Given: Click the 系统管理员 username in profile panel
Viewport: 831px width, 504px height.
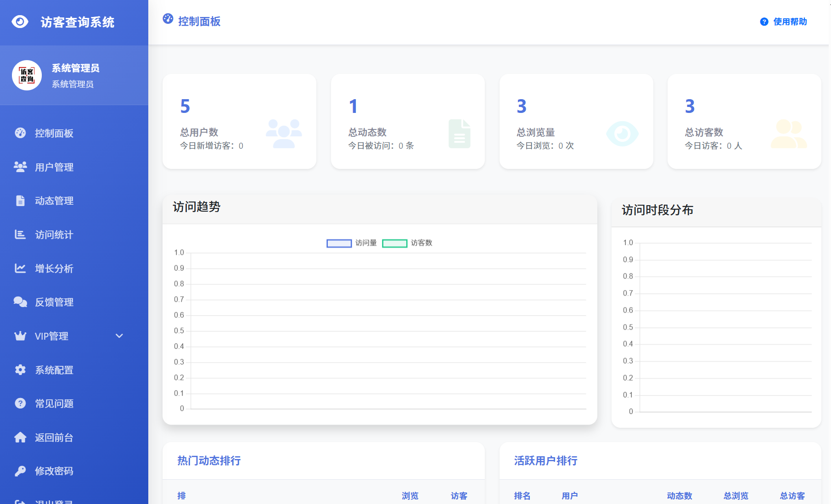Looking at the screenshot, I should 76,68.
